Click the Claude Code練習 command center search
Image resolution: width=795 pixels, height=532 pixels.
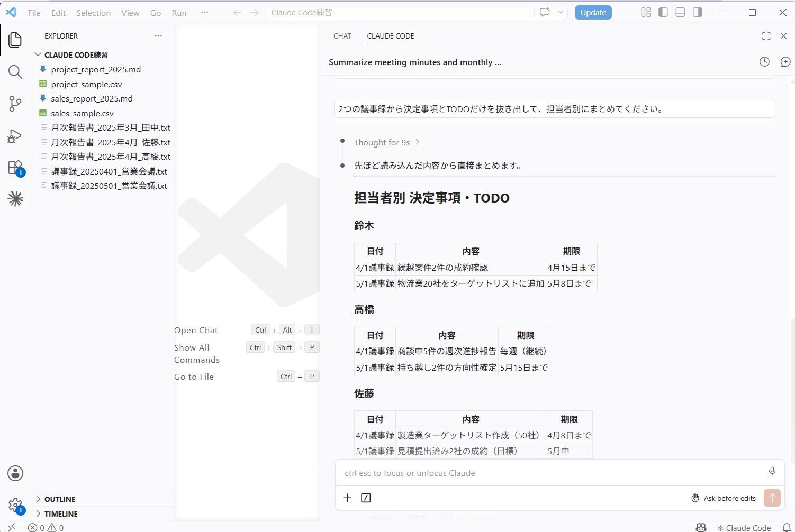coord(400,13)
